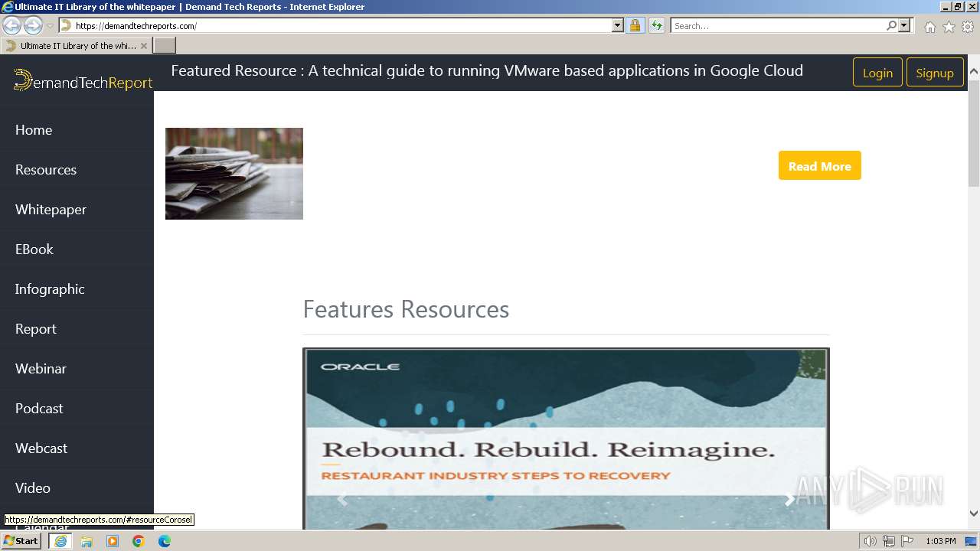
Task: Click the page scrollbar up arrow
Action: (x=974, y=72)
